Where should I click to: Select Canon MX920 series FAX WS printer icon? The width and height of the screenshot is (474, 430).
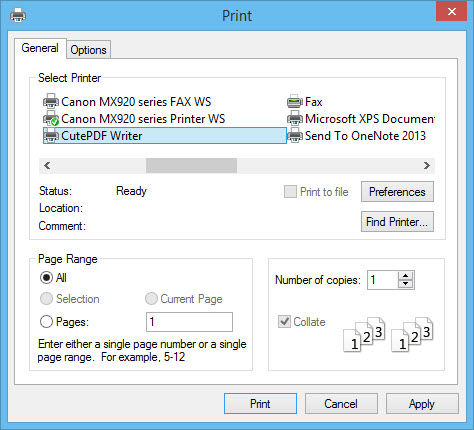pyautogui.click(x=51, y=101)
